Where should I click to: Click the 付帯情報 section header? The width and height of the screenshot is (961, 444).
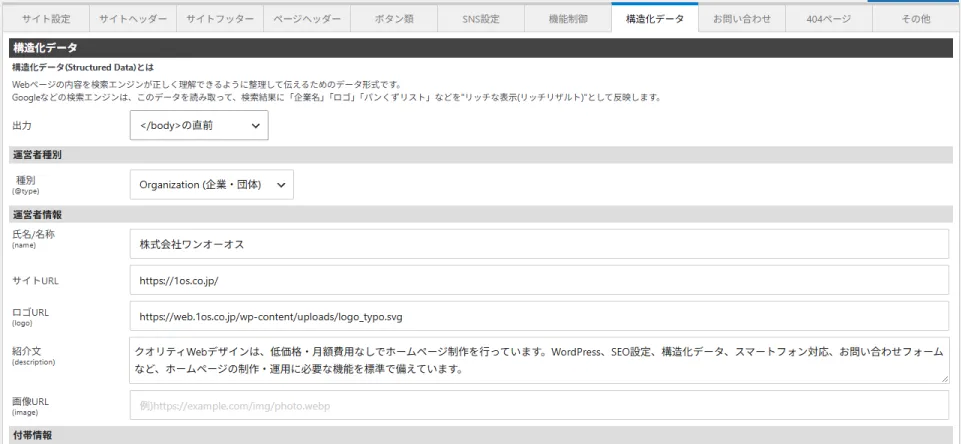coord(481,435)
